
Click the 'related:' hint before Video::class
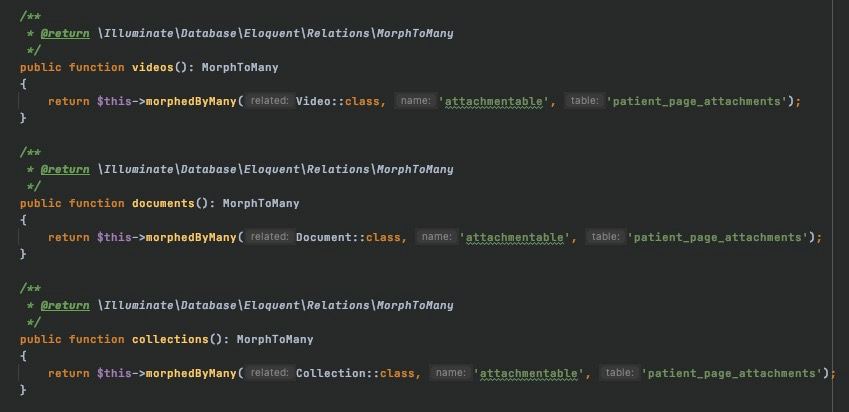tap(270, 101)
